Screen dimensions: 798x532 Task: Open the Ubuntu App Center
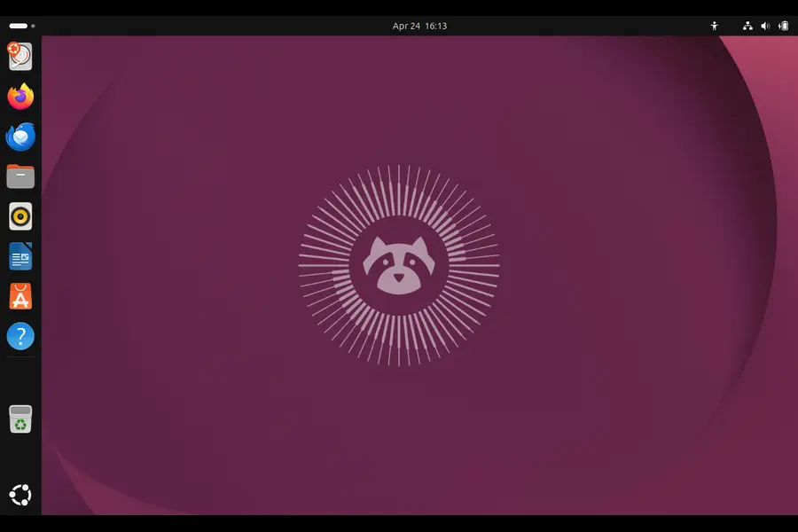(20, 296)
